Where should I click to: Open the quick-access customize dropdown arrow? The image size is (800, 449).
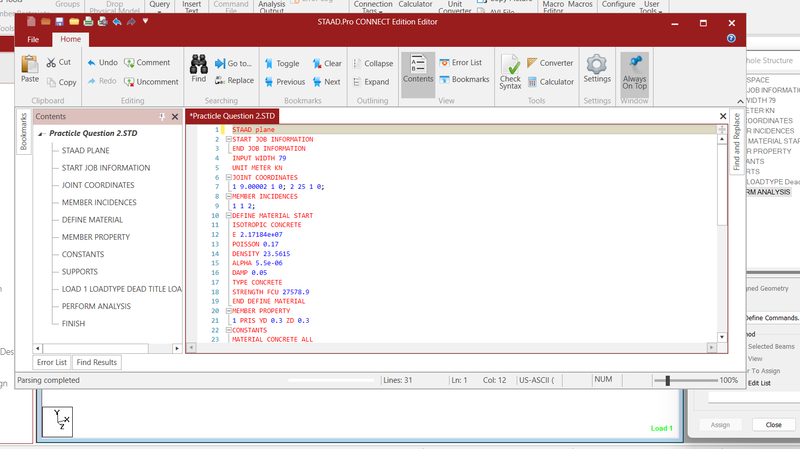145,21
